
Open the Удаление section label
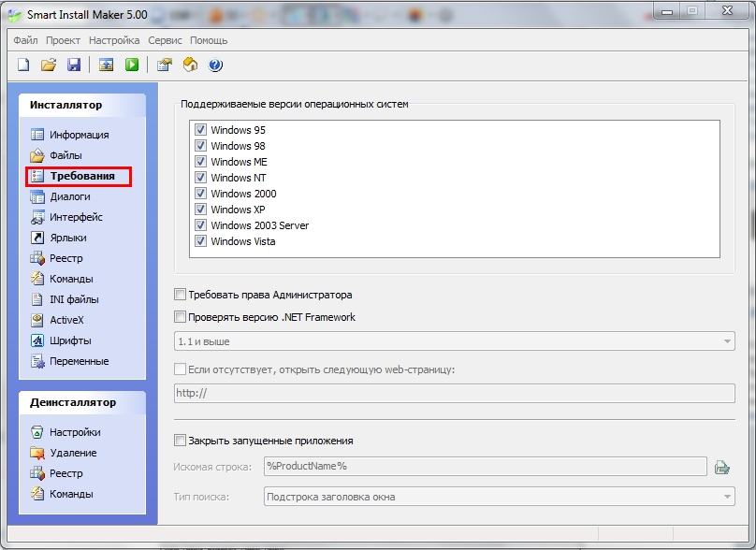pos(73,453)
